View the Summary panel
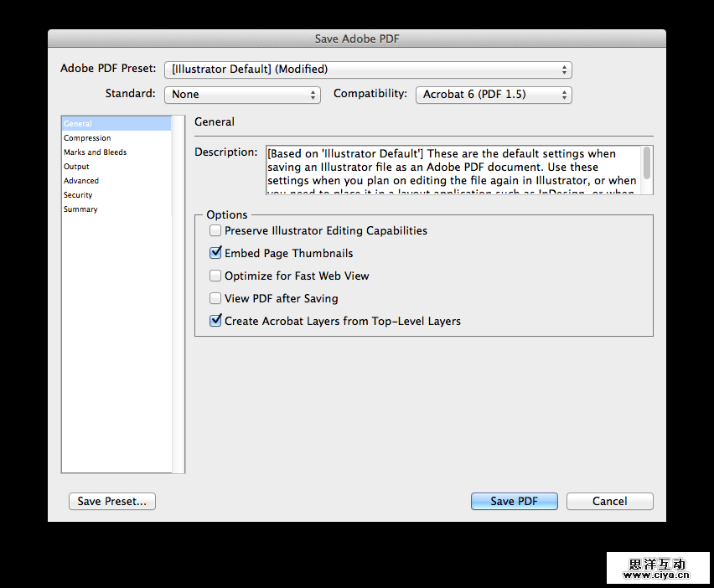Viewport: 714px width, 588px height. pyautogui.click(x=80, y=209)
